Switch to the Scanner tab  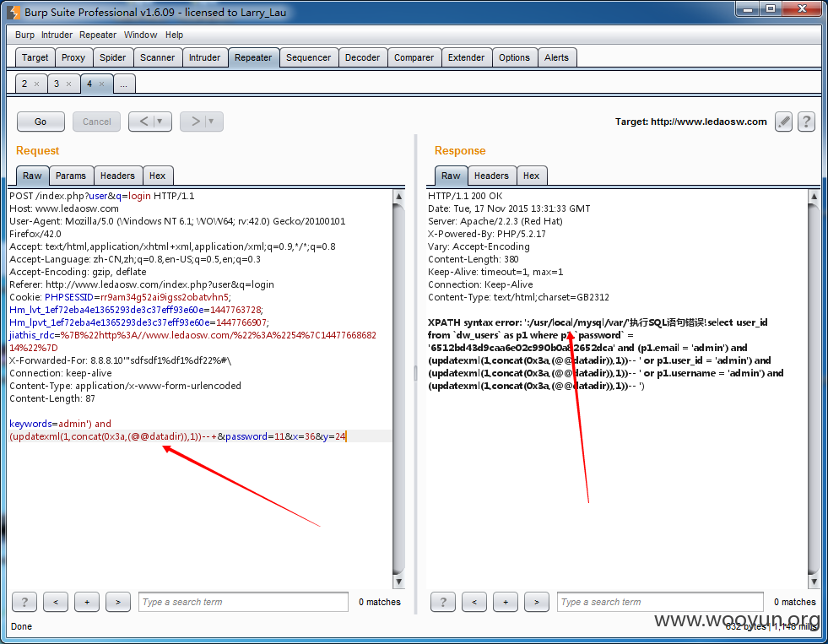point(157,57)
